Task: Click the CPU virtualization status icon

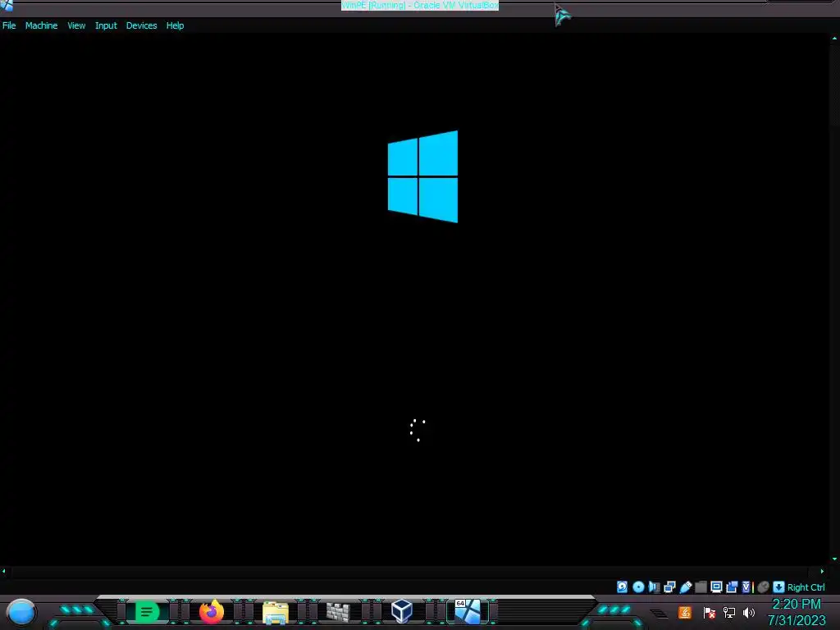Action: point(747,587)
